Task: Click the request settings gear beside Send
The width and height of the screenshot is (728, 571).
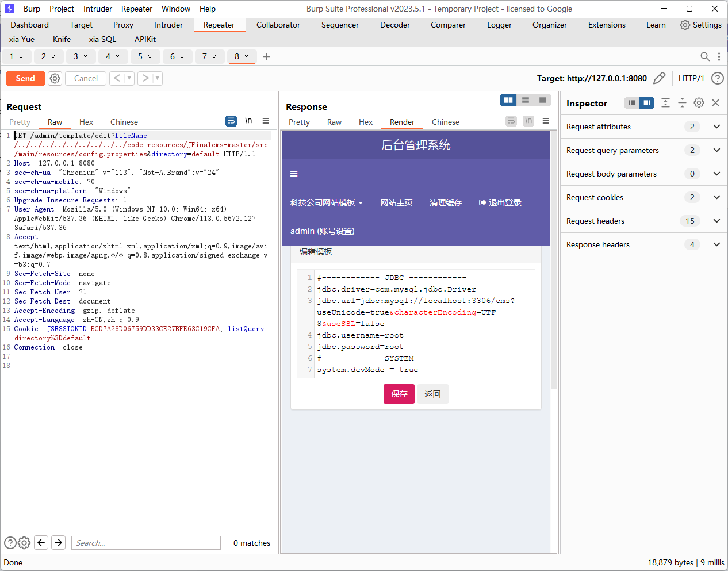Action: (x=55, y=78)
